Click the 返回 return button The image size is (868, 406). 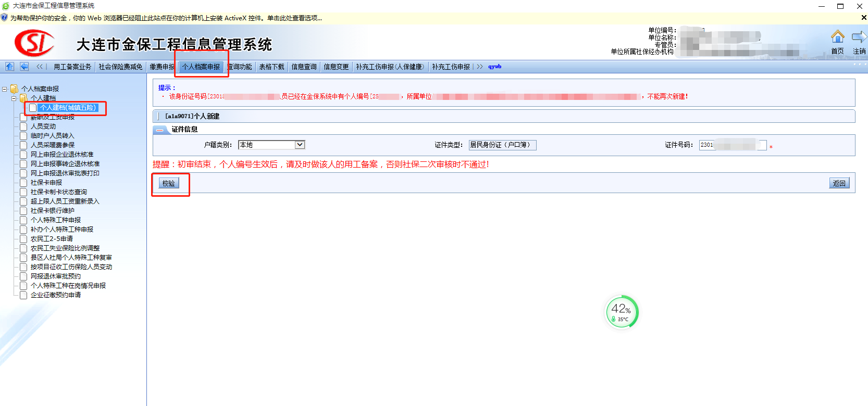point(839,183)
